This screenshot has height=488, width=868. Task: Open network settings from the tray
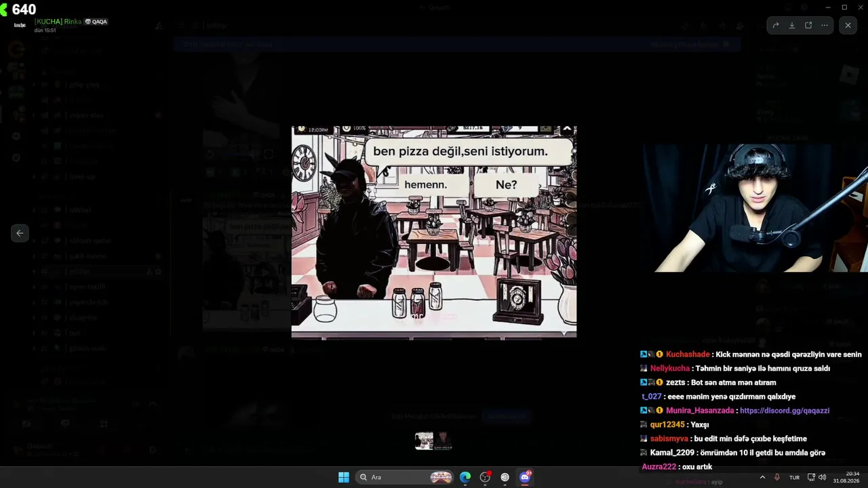(x=811, y=477)
